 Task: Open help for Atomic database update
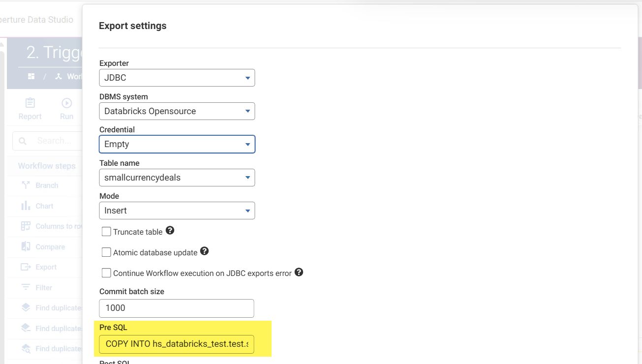pos(205,251)
